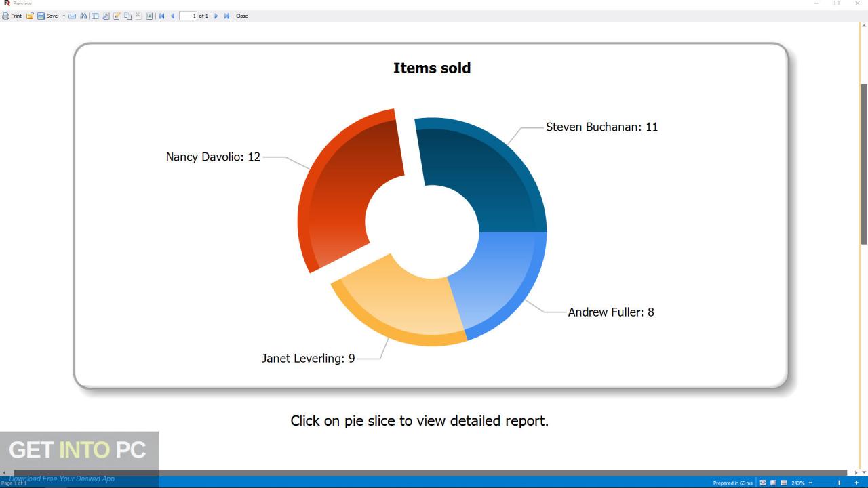Click the zoom in plus button
This screenshot has height=488, width=868.
856,483
